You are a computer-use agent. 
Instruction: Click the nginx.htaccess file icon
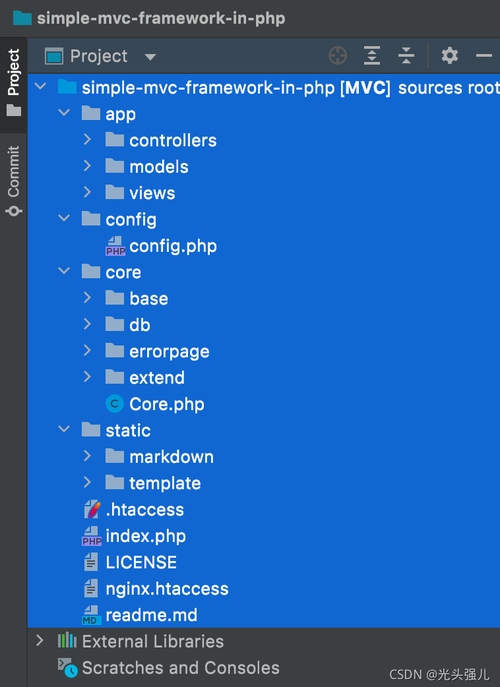pyautogui.click(x=91, y=588)
